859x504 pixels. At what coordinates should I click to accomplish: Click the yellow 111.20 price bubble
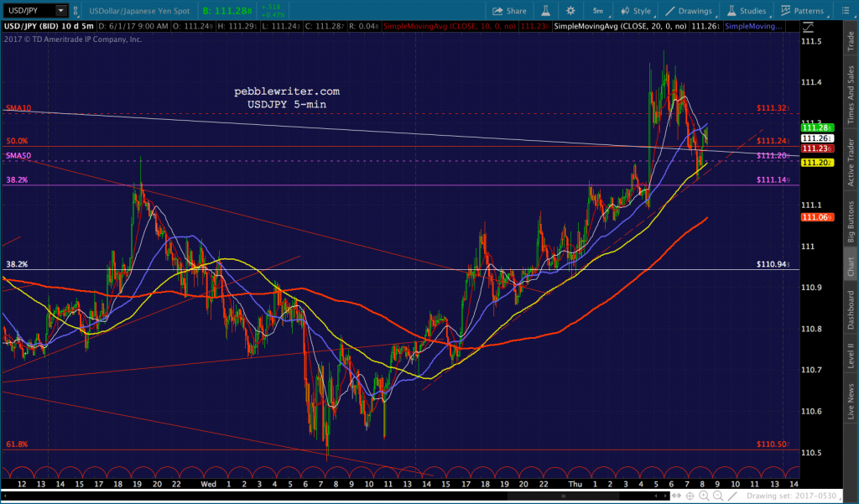(x=817, y=163)
